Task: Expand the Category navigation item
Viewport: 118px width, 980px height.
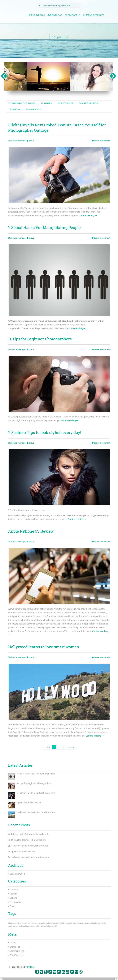Action: click(14, 109)
